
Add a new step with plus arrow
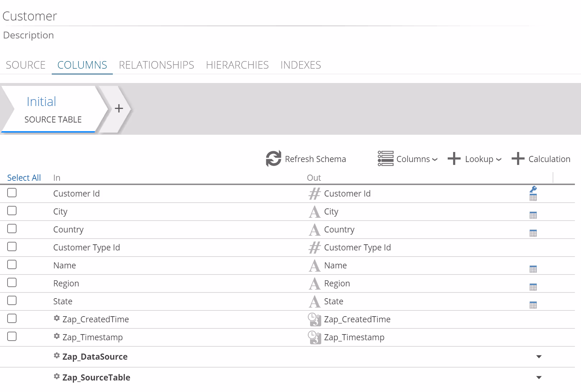[119, 109]
